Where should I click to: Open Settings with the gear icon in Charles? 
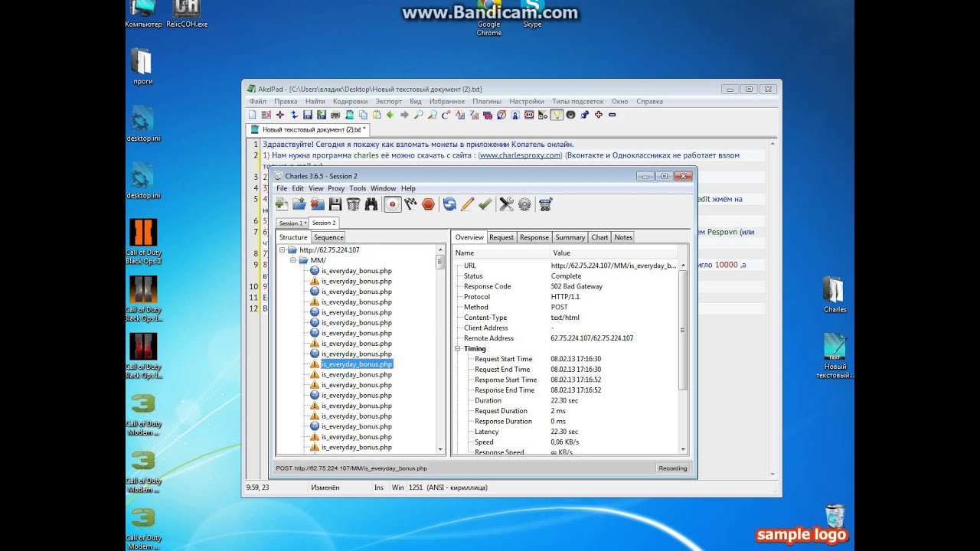tap(524, 204)
